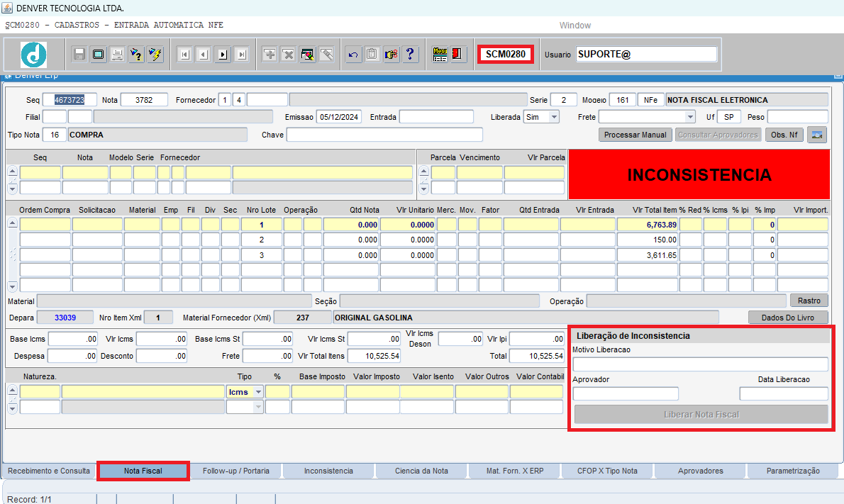Click down arrow of the Ordem Compra grid
Screen dimensions: 844x504
coord(12,286)
